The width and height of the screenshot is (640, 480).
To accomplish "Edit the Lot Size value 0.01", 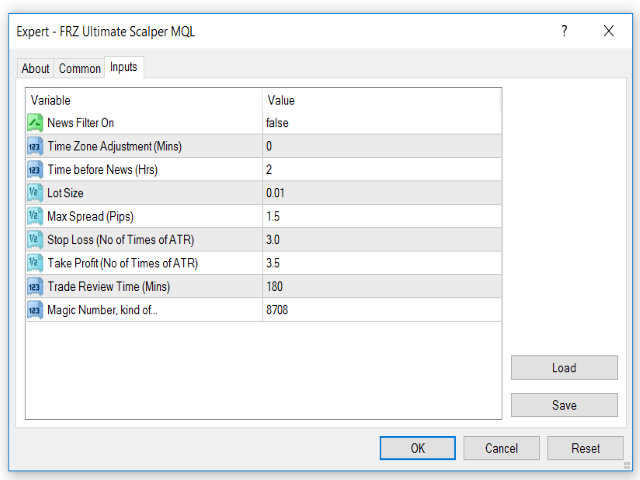I will tap(380, 193).
